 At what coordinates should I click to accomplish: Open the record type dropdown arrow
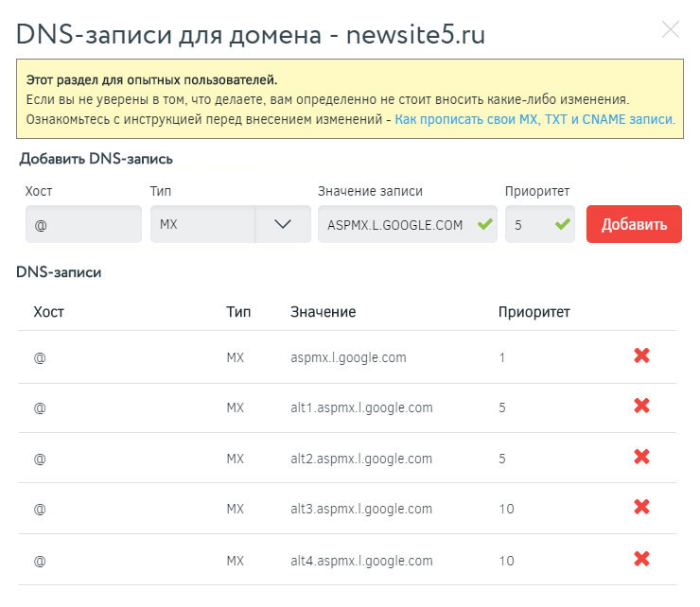click(x=283, y=225)
